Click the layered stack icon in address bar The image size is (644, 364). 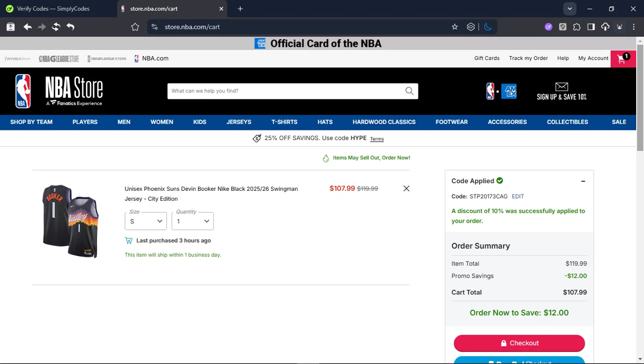[471, 27]
